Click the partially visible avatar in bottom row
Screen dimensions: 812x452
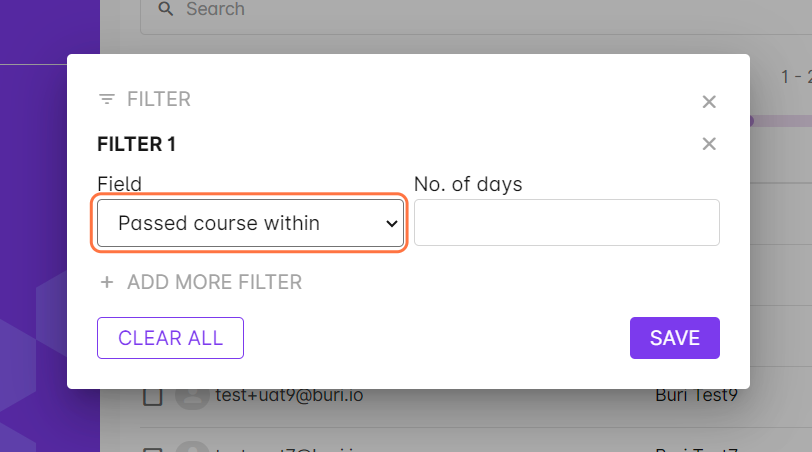tap(190, 448)
